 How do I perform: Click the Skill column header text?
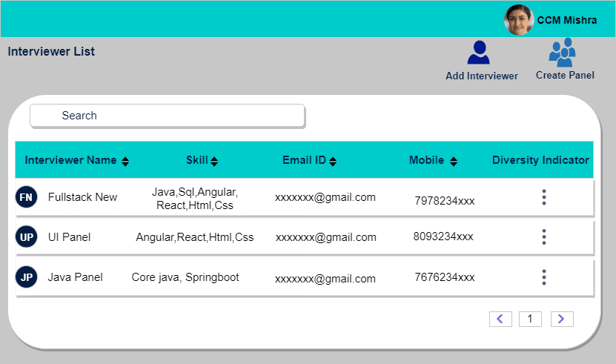[x=197, y=160]
